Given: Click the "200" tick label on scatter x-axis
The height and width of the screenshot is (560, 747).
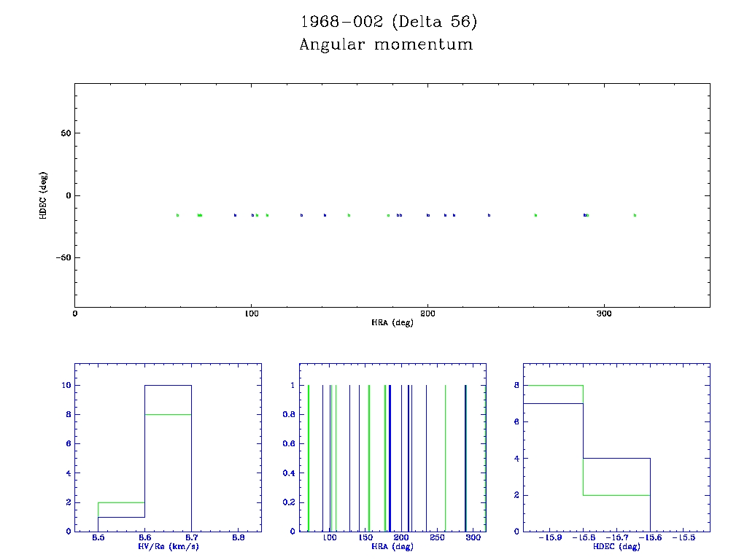Looking at the screenshot, I should (427, 314).
